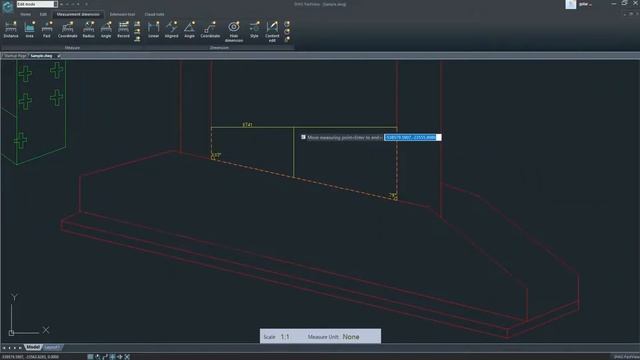Open the Cloud note ribbon tab
Screen dimensions: 640x360
pyautogui.click(x=154, y=14)
